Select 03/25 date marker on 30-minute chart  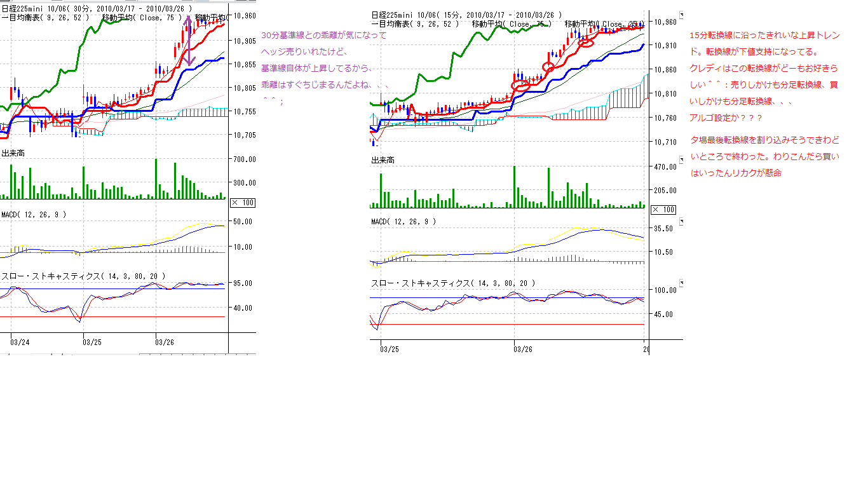(92, 342)
